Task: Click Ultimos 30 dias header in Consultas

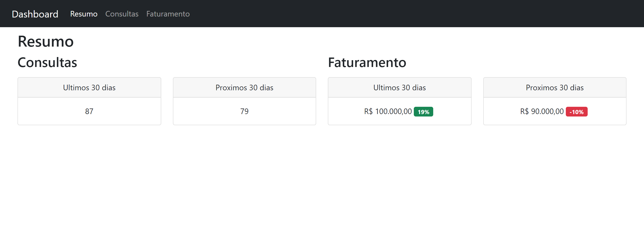Action: tap(89, 87)
